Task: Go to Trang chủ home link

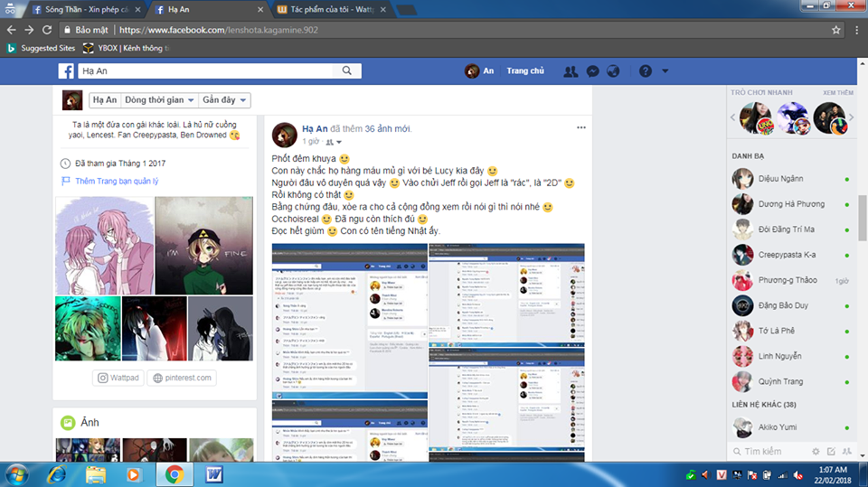Action: [x=525, y=71]
